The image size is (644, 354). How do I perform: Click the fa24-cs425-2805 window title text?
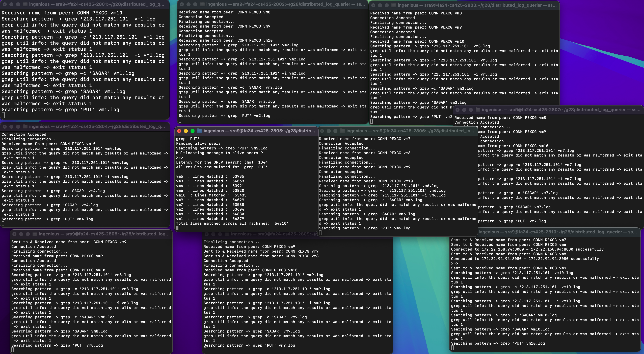259,131
